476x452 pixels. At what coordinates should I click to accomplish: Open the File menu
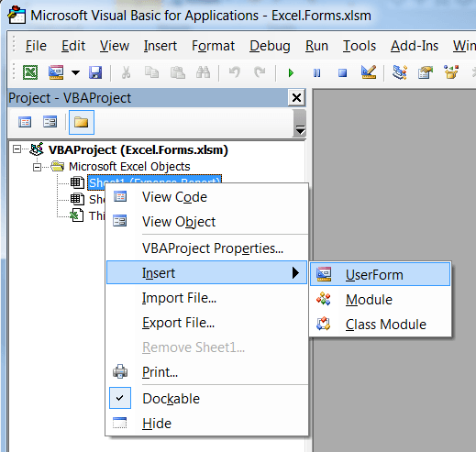(x=36, y=46)
